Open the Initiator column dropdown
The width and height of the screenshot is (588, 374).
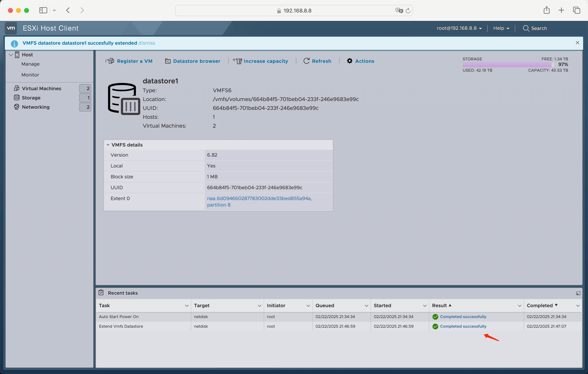308,306
